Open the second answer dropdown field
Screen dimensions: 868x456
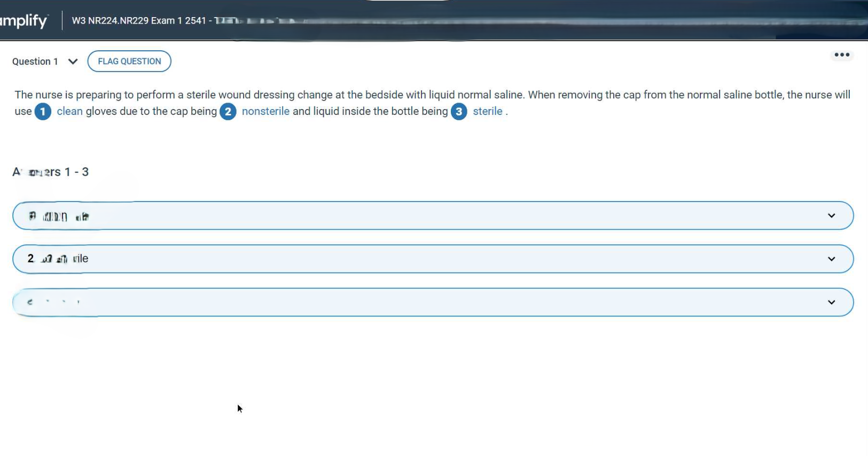pyautogui.click(x=427, y=259)
